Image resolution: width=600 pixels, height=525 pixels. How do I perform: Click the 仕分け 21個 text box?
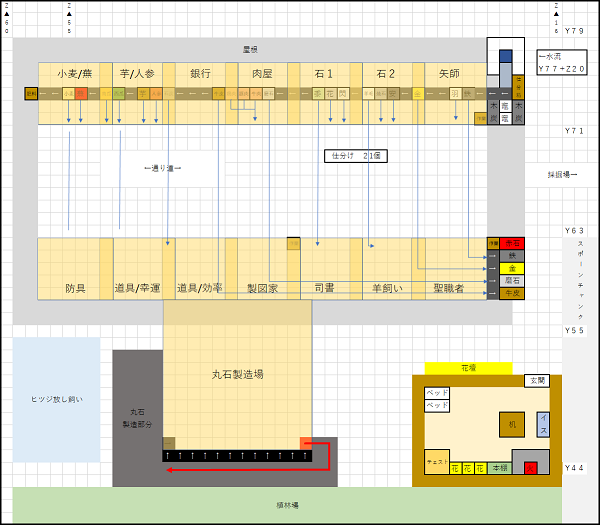[x=356, y=156]
